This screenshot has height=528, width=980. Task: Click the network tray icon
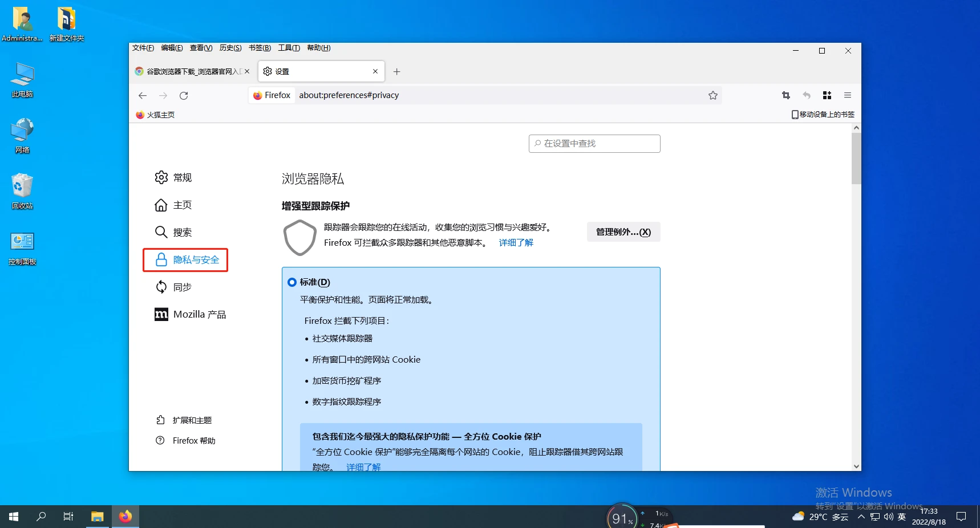[875, 517]
